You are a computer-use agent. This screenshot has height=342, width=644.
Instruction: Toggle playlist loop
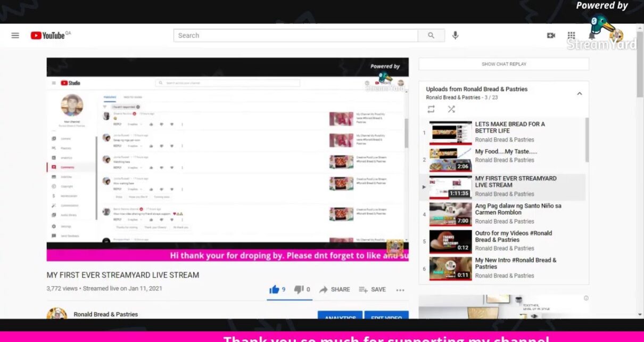431,109
